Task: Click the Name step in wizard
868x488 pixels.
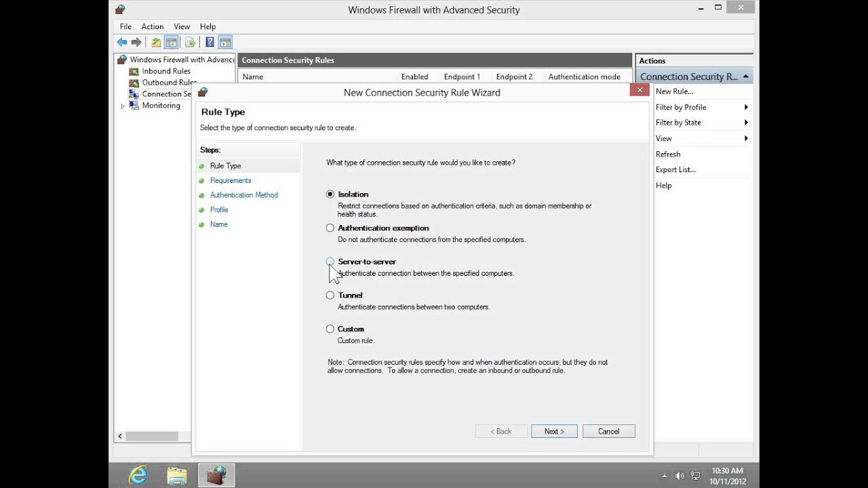Action: pos(218,224)
